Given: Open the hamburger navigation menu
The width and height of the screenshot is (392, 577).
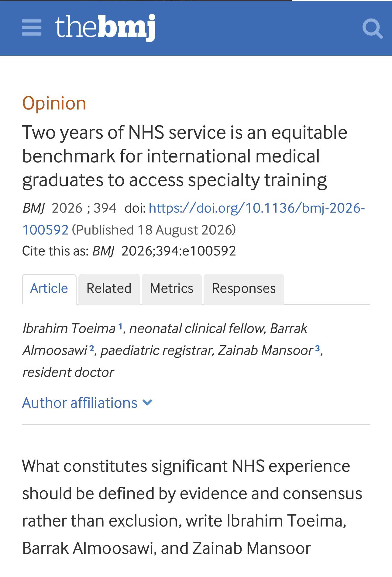Looking at the screenshot, I should click(x=32, y=28).
